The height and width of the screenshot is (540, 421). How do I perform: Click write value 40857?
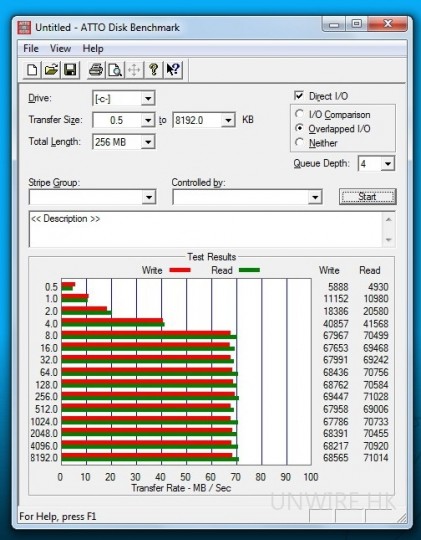click(336, 324)
